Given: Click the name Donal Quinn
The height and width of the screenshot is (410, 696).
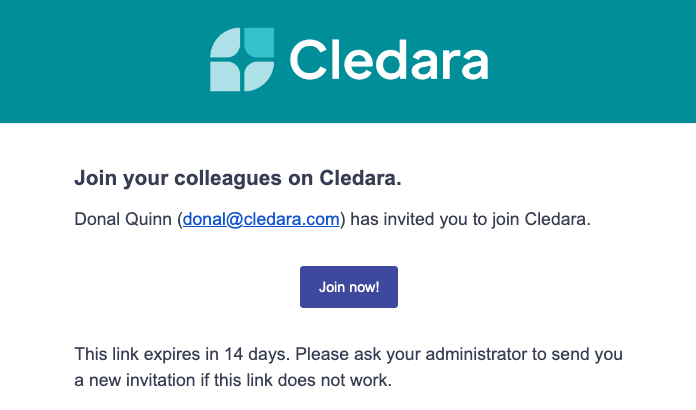Looking at the screenshot, I should pyautogui.click(x=123, y=219).
